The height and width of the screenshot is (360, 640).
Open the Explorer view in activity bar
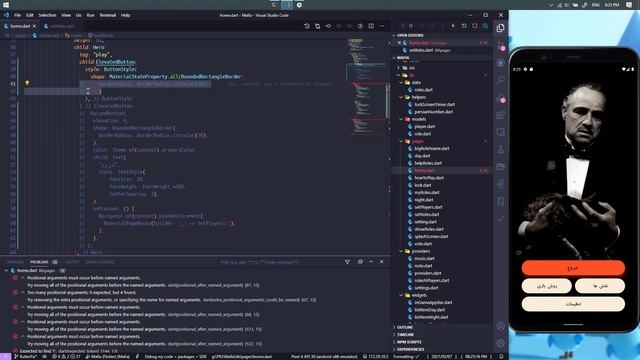coord(500,28)
